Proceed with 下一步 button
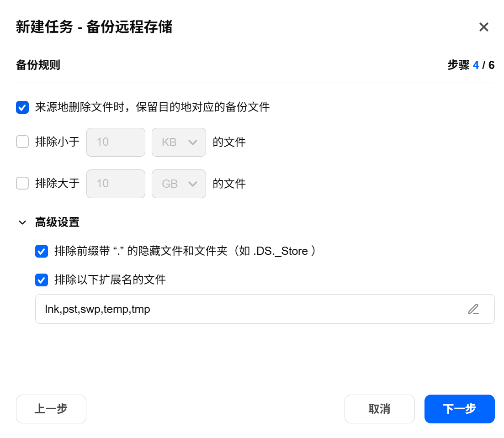504x438 pixels. point(459,409)
